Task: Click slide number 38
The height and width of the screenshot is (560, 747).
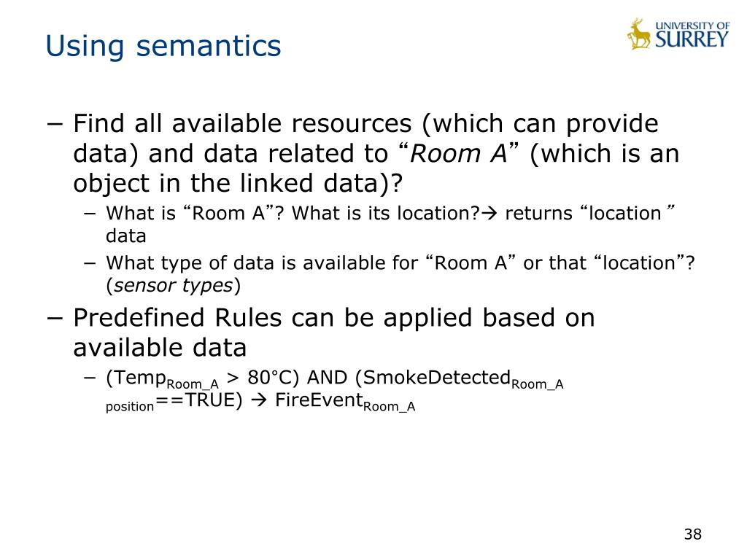Action: [x=693, y=534]
